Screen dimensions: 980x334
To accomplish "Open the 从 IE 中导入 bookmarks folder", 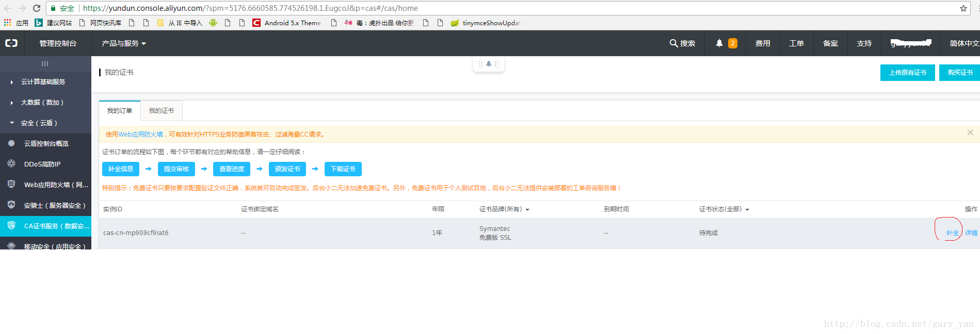I will pos(180,23).
